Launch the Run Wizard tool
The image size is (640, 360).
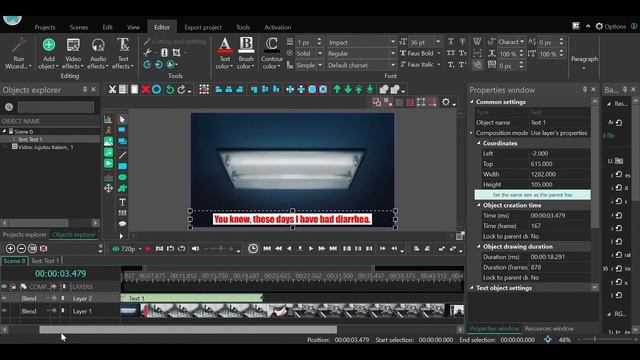18,53
